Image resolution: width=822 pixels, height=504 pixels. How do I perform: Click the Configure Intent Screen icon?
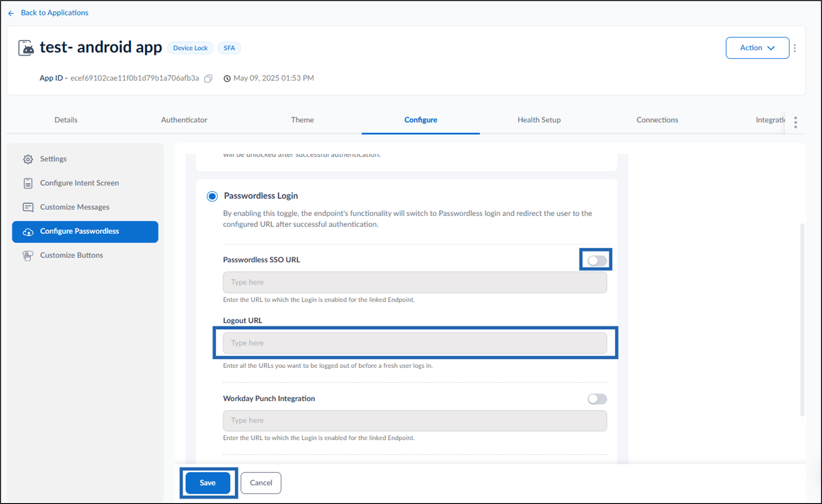click(x=28, y=183)
